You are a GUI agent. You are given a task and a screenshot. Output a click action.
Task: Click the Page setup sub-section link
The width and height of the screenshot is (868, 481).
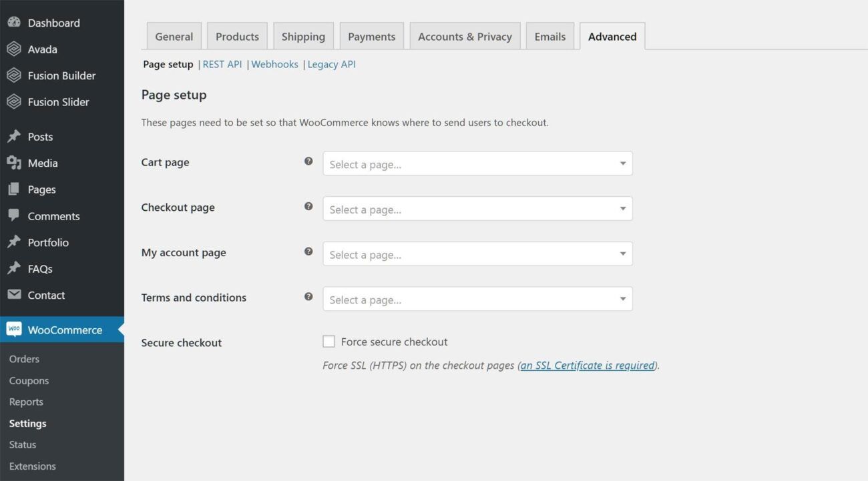point(168,64)
